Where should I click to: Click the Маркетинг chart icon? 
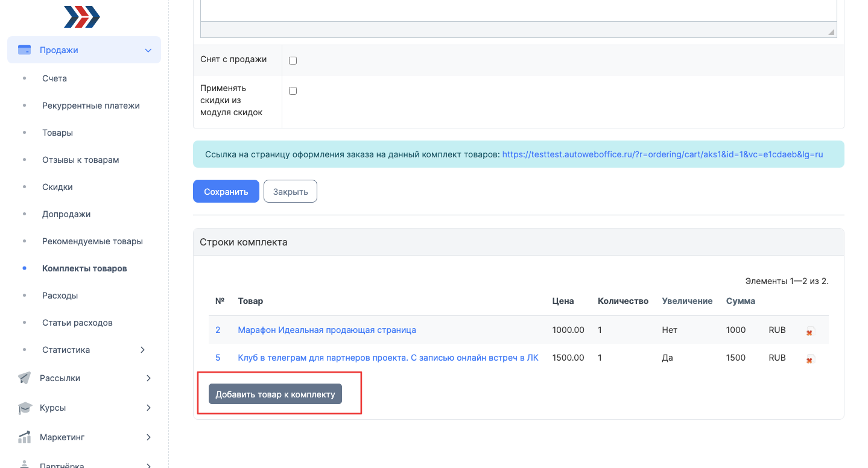coord(25,437)
